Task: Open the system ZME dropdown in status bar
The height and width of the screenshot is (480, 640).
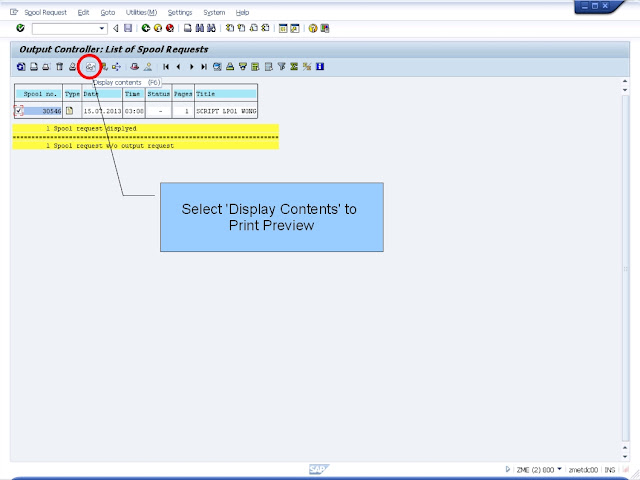Action: [x=560, y=469]
